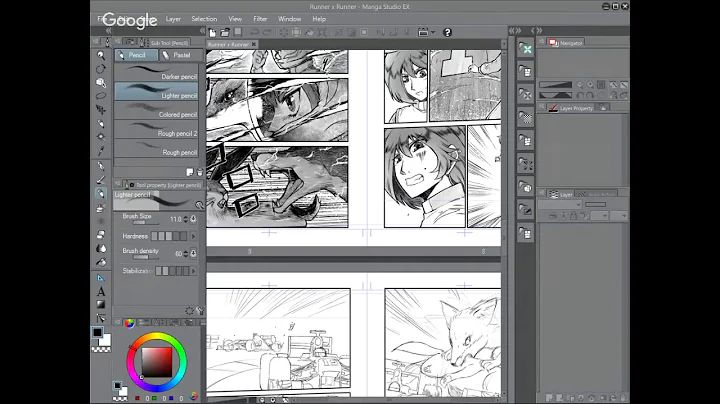Screen dimensions: 720x404
Task: Collapse the sub tool palette dock chevrons
Action: [202, 31]
